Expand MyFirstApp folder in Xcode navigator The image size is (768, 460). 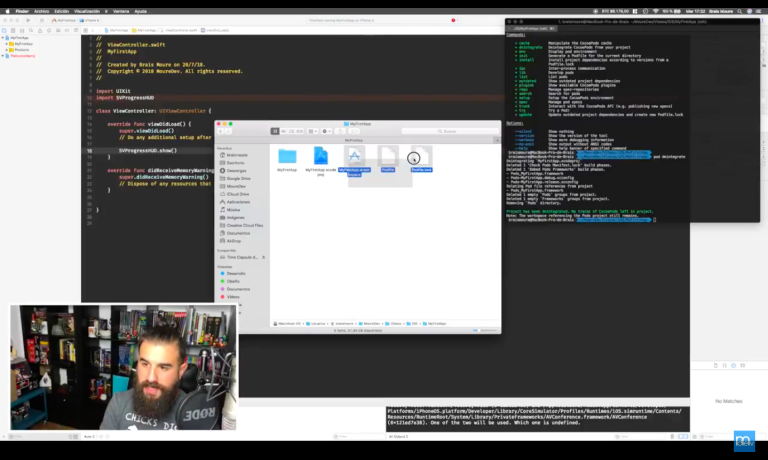[x=6, y=44]
